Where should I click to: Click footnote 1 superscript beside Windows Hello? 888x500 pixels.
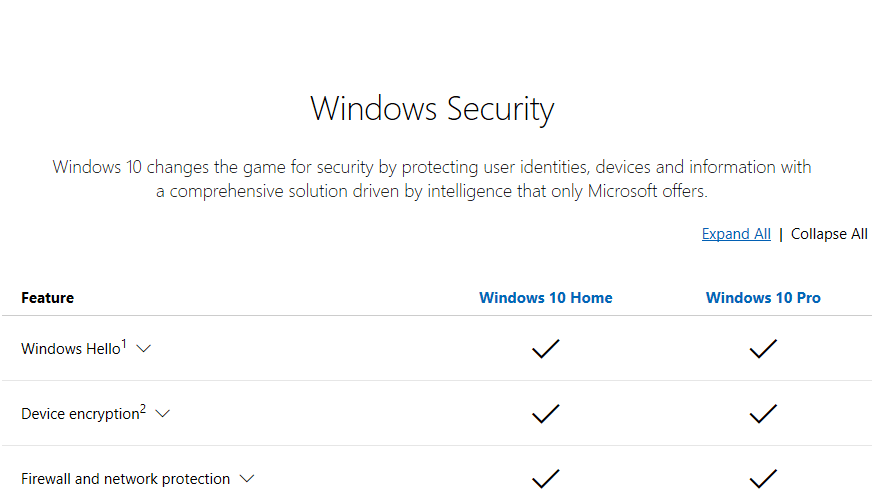(x=124, y=344)
